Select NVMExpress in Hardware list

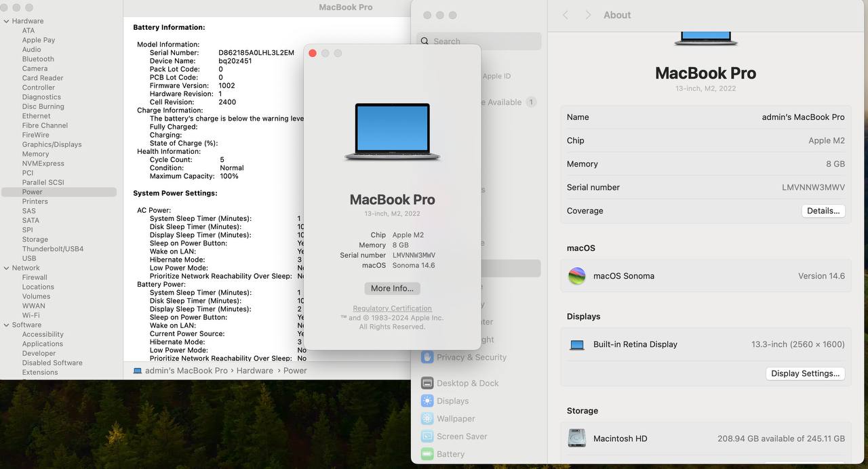coord(43,163)
